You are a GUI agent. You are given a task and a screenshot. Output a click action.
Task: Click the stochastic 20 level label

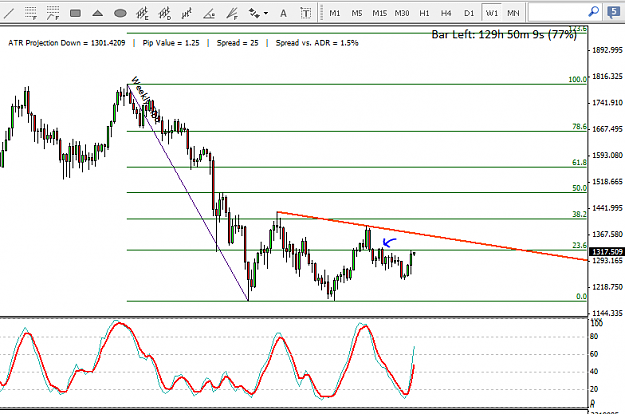pyautogui.click(x=594, y=389)
